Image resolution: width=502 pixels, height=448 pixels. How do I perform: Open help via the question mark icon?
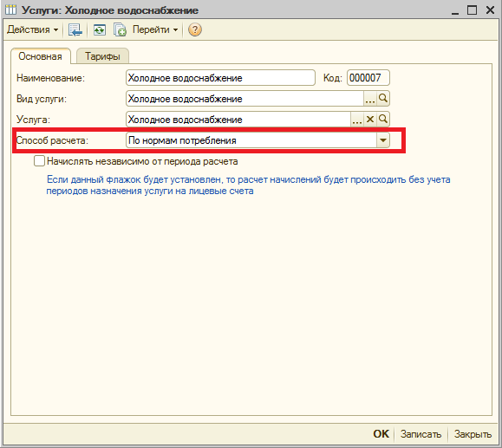click(195, 29)
